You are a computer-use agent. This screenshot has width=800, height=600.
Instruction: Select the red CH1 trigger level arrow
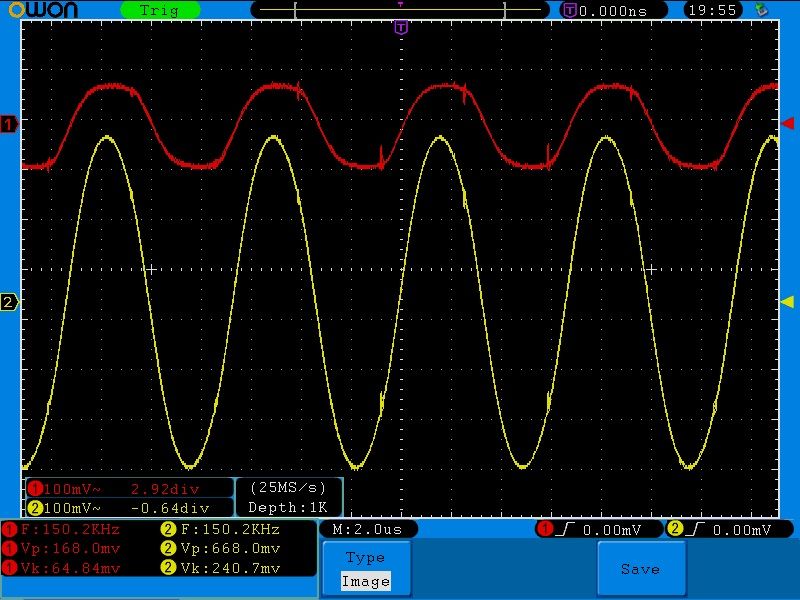[x=787, y=122]
